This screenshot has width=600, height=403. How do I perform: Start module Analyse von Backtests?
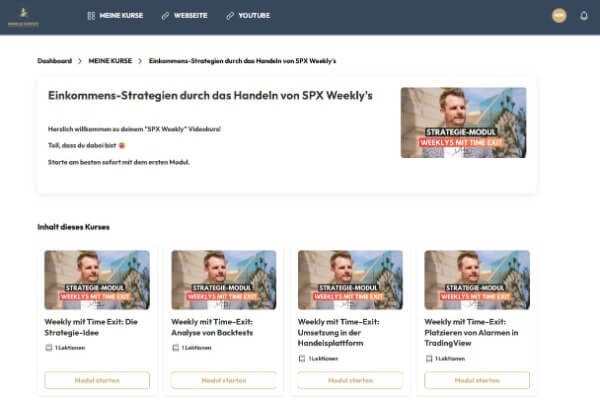coord(223,380)
